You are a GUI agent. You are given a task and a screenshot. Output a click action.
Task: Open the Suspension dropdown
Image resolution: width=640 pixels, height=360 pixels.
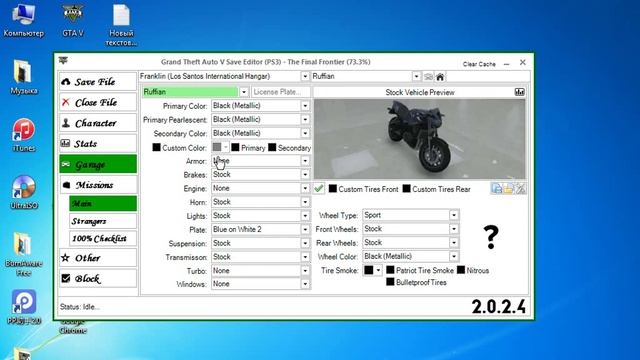(x=305, y=243)
